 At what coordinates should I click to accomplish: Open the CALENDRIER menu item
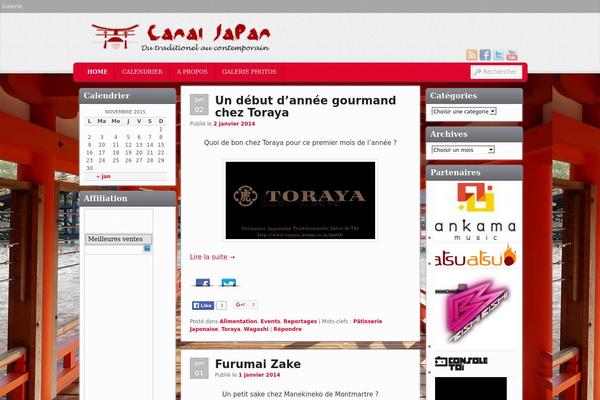142,72
